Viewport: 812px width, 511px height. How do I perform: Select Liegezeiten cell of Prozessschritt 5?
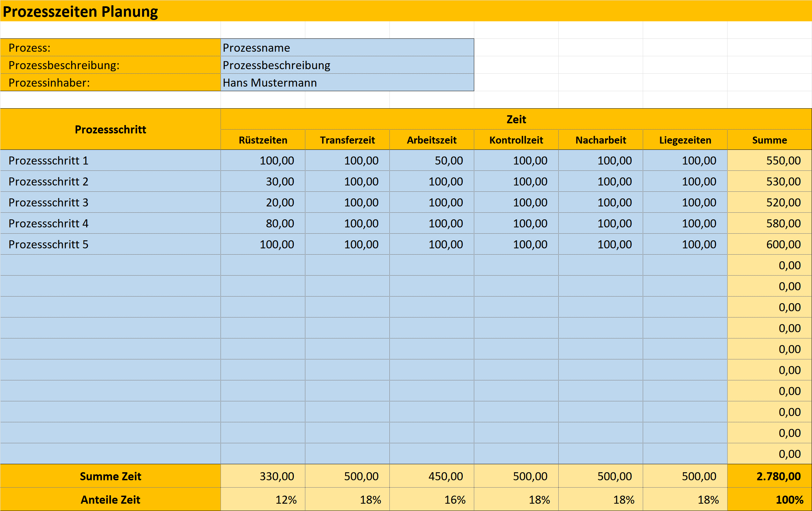[685, 244]
